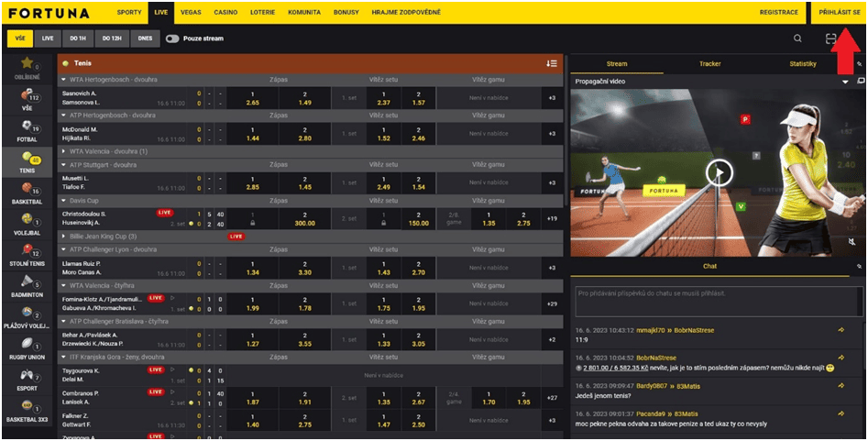
Task: Collapse WTA Valencia - čtyřhra section
Action: 63,285
